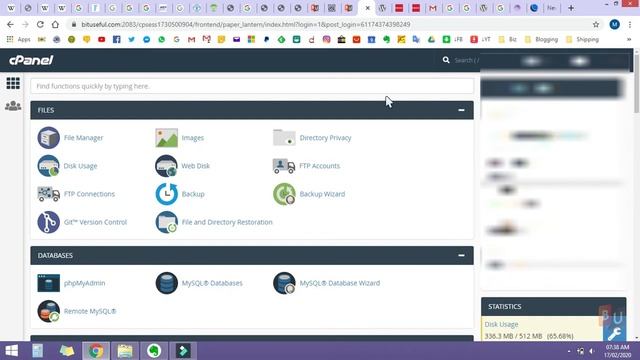The height and width of the screenshot is (360, 640).
Task: Click the Disk Usage statistics link
Action: click(501, 324)
